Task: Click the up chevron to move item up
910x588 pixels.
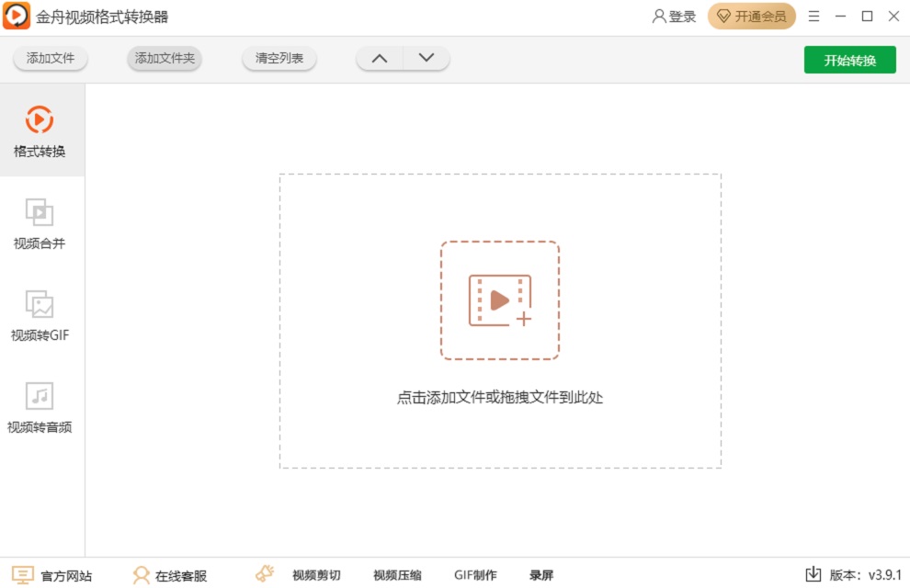Action: (x=379, y=56)
